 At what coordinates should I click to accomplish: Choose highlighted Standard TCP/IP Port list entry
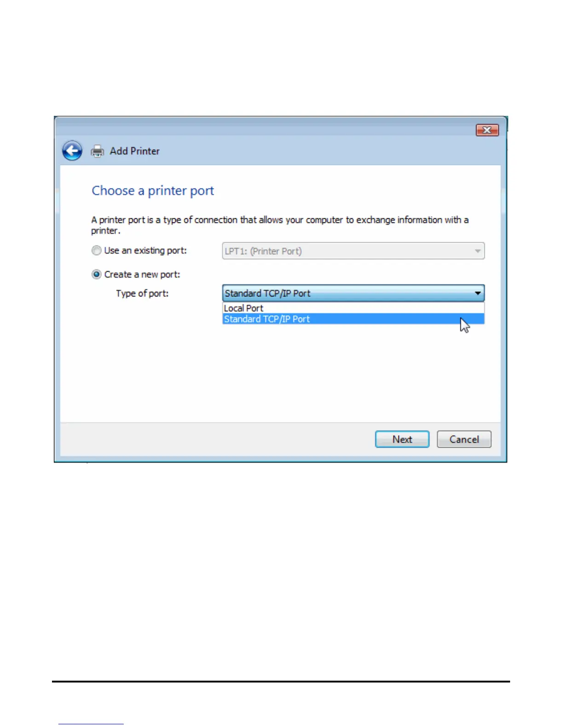(x=353, y=319)
